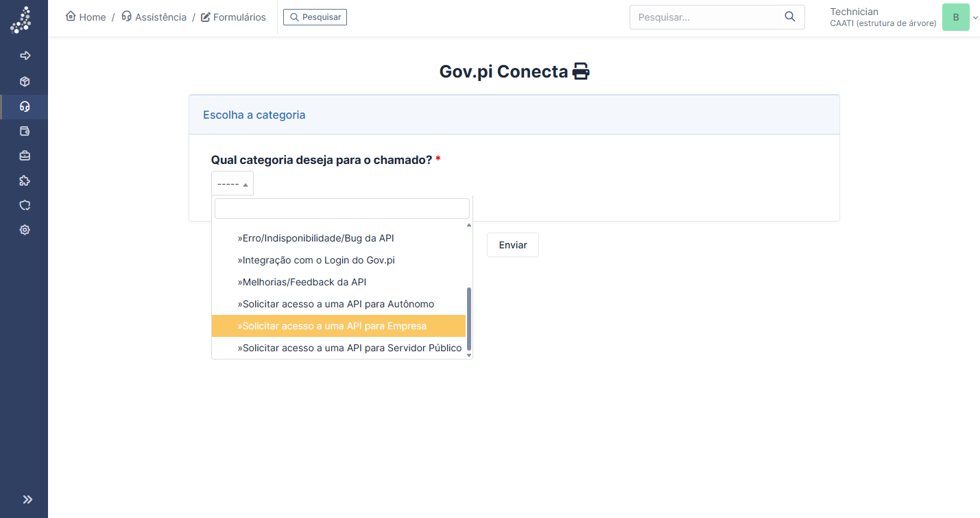Screen dimensions: 980x518
Task: Open the Setup gear sidebar icon
Action: coord(25,230)
